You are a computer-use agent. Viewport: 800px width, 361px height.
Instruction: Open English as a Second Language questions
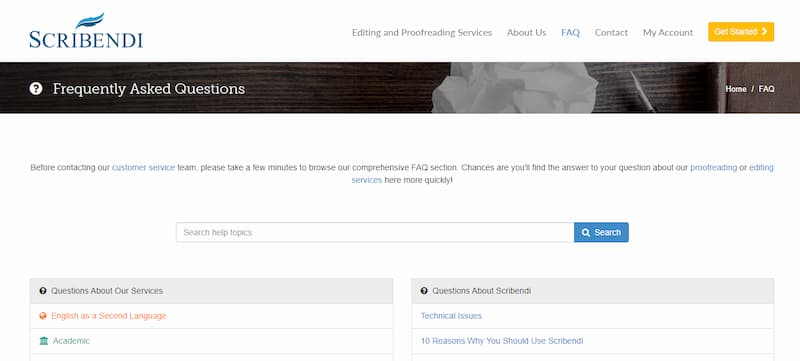[109, 316]
